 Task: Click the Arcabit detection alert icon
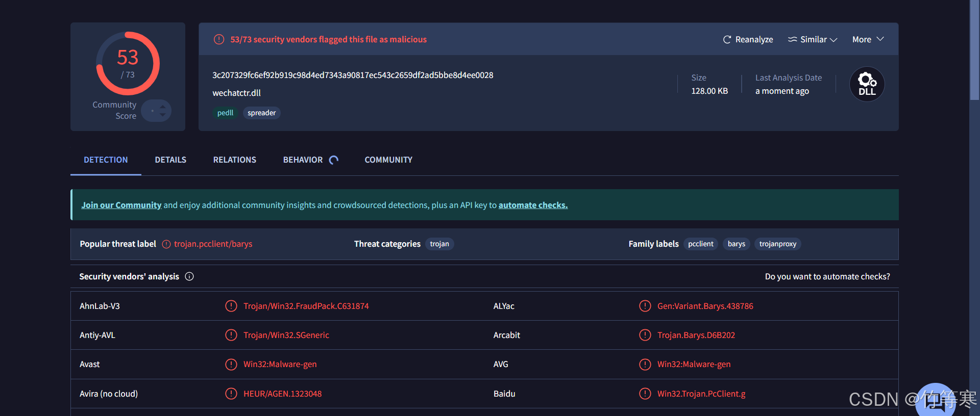(x=645, y=335)
